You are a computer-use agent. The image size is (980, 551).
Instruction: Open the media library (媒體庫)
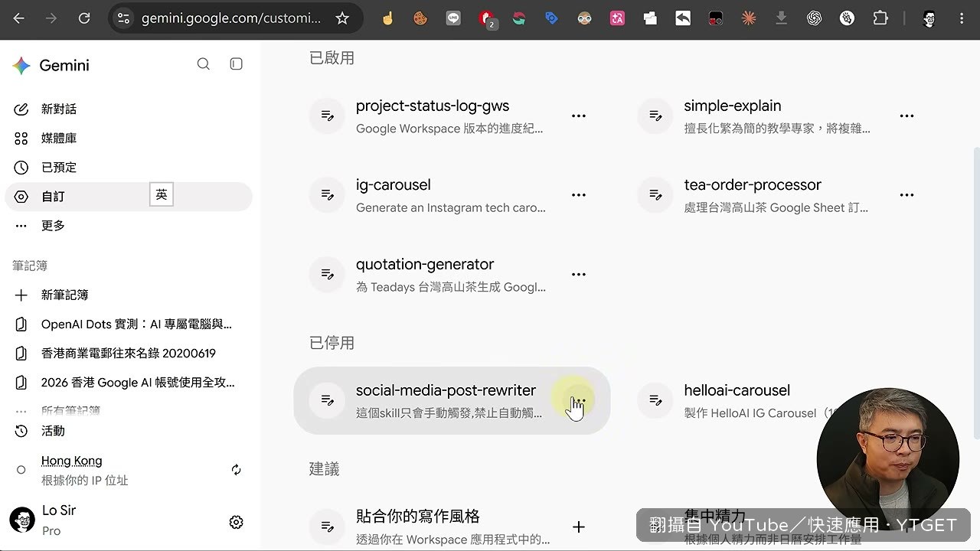[129, 139]
